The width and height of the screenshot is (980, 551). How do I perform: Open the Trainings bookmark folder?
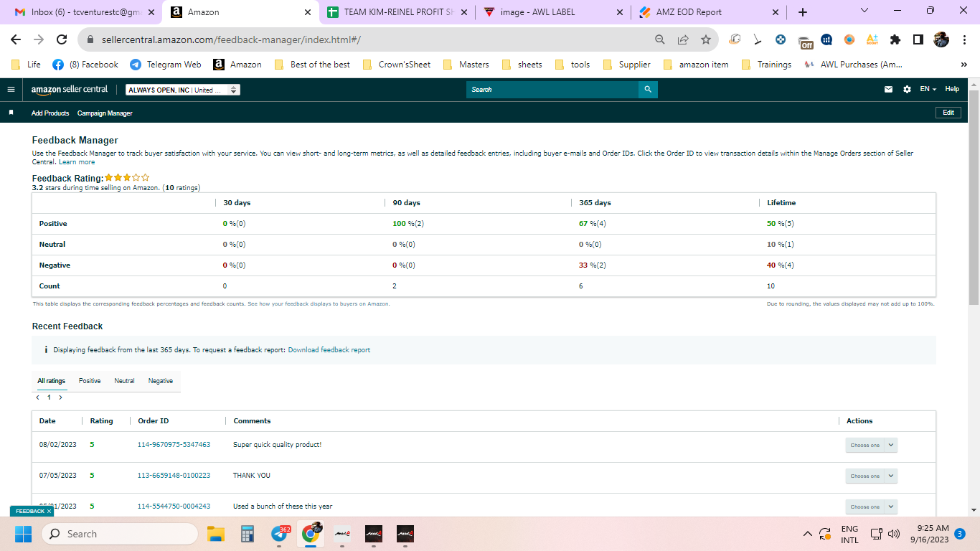(766, 65)
